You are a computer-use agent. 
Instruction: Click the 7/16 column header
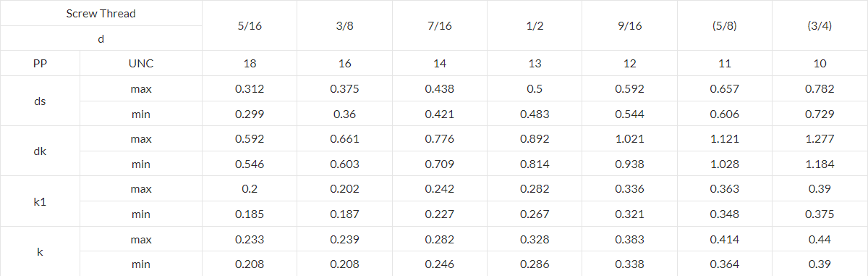point(440,25)
